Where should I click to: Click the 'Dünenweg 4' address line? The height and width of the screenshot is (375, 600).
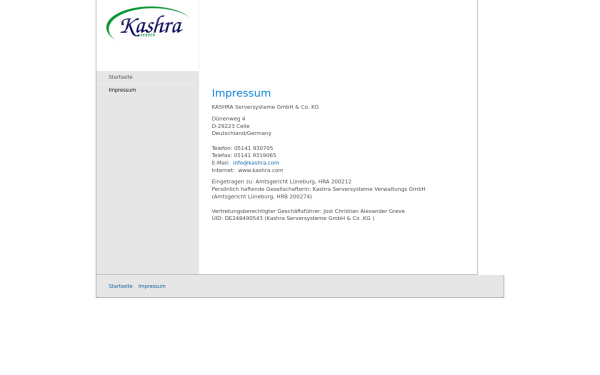pos(228,119)
